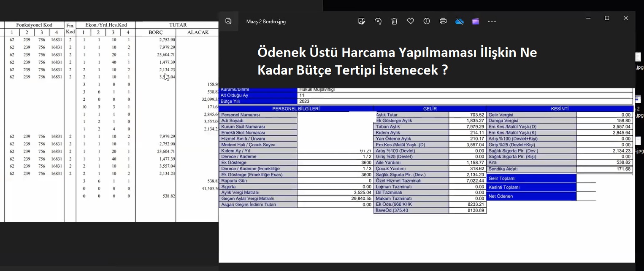
Task: Select the blue Kesinti Toplamı cell
Action: click(531, 187)
